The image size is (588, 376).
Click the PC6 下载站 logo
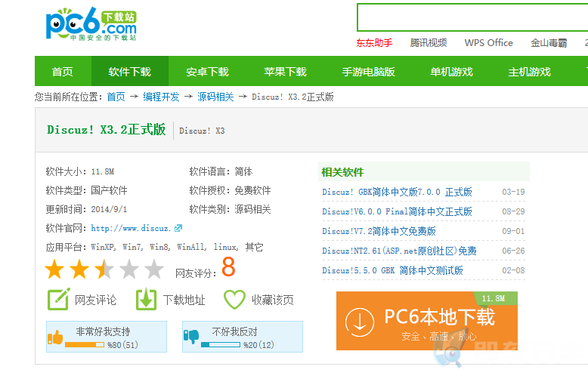(x=91, y=23)
